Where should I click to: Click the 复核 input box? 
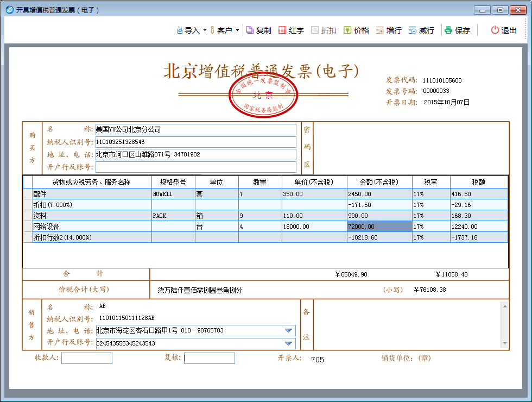(210, 358)
